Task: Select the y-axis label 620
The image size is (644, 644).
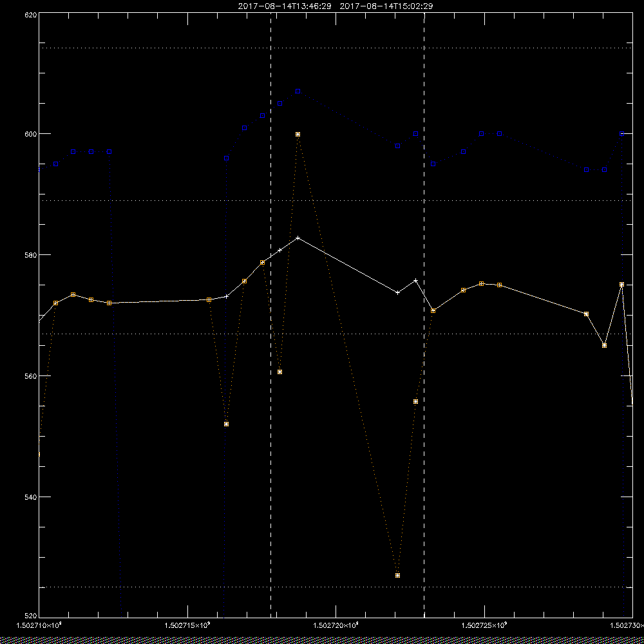Action: pos(31,15)
